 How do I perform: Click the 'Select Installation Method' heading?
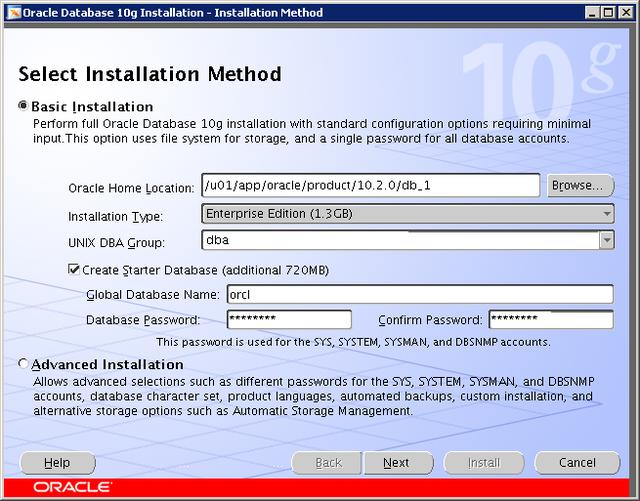point(150,74)
